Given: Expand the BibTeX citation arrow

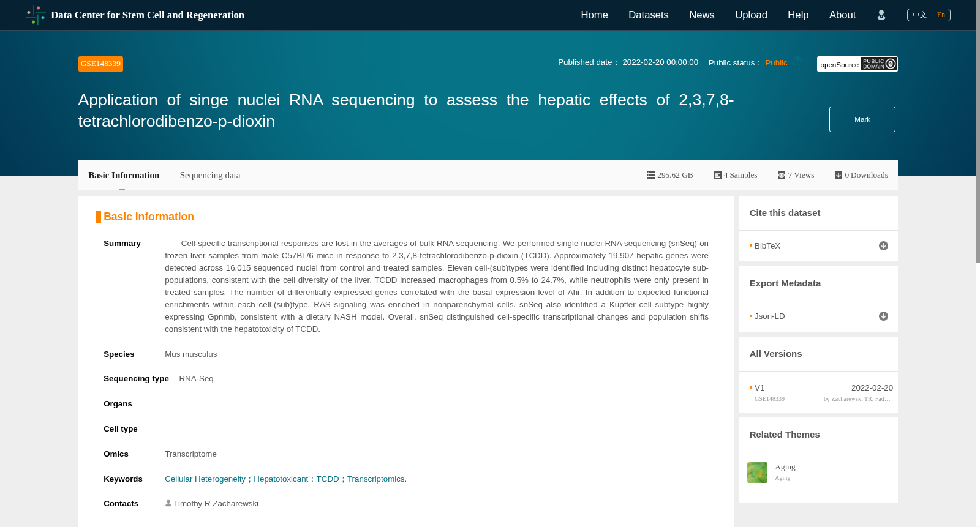Looking at the screenshot, I should (x=883, y=246).
